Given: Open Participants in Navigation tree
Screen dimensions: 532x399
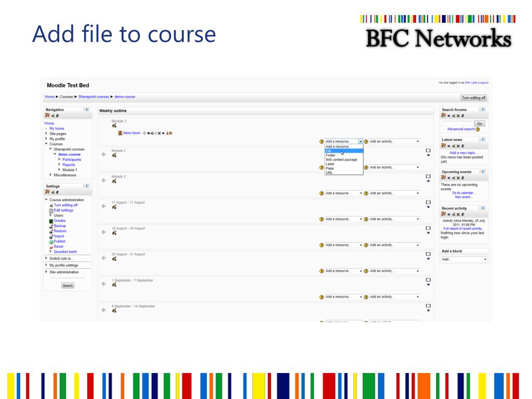Looking at the screenshot, I should point(72,159).
